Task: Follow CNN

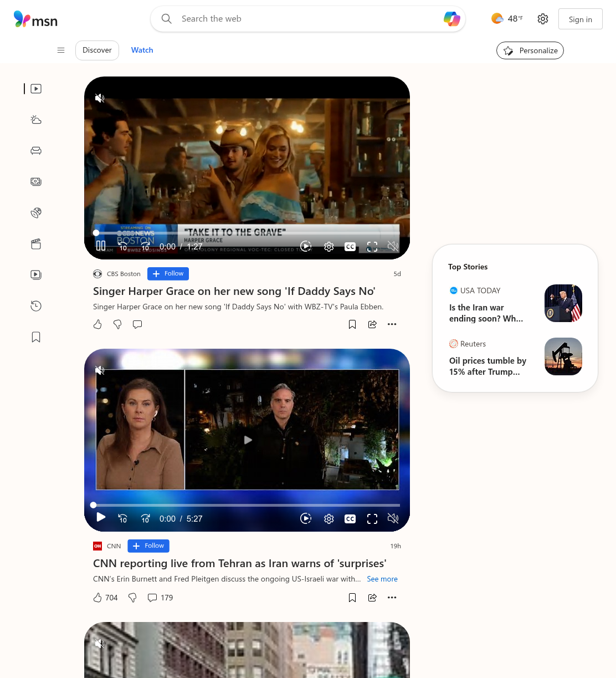Action: tap(148, 546)
